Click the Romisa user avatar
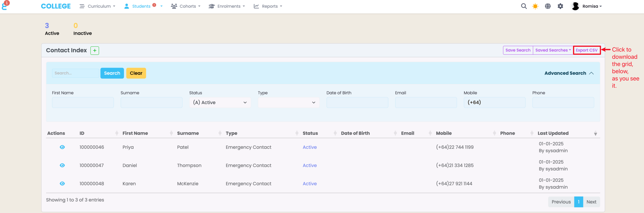Screen dimensions: 644x213 [x=575, y=6]
